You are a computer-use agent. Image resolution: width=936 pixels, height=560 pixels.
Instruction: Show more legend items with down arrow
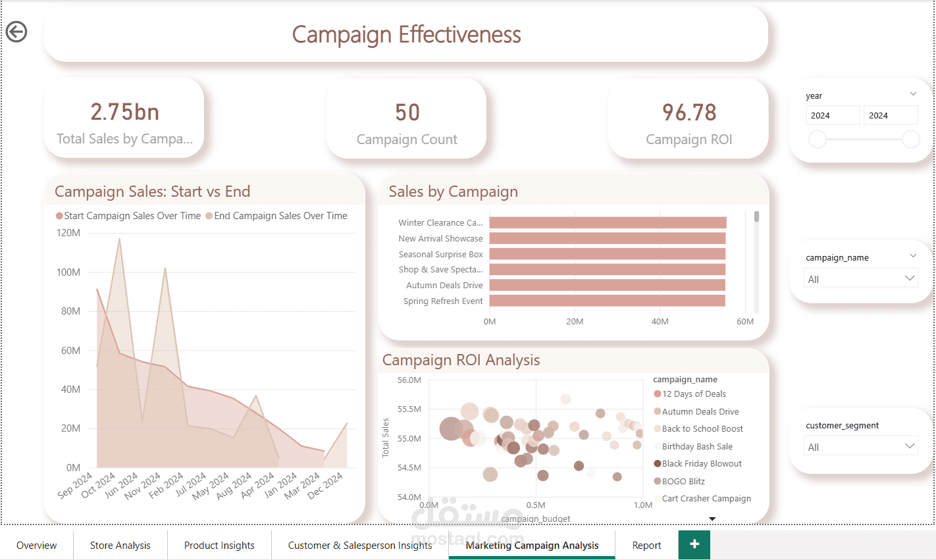click(712, 519)
